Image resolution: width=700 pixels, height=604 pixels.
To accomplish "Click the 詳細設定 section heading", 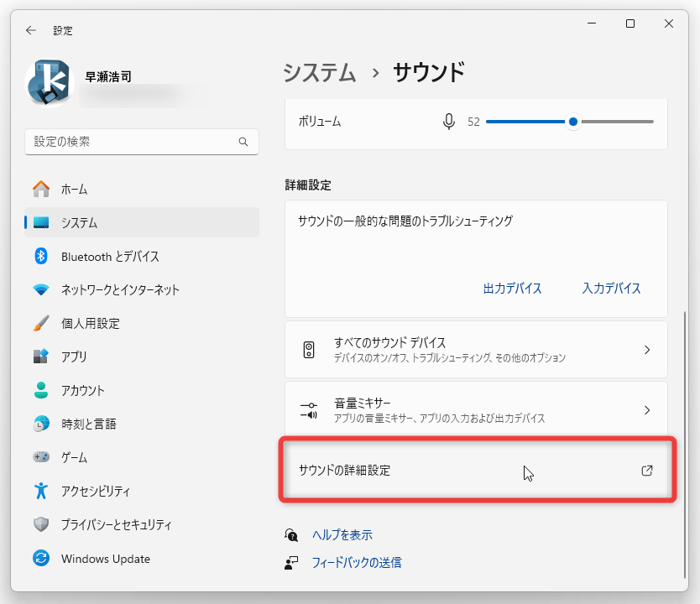I will [308, 185].
